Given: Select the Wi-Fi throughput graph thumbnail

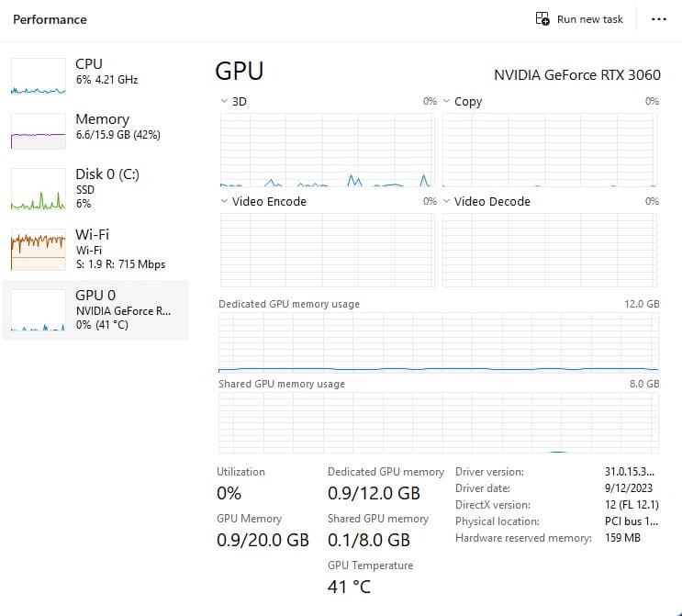Looking at the screenshot, I should (x=38, y=248).
